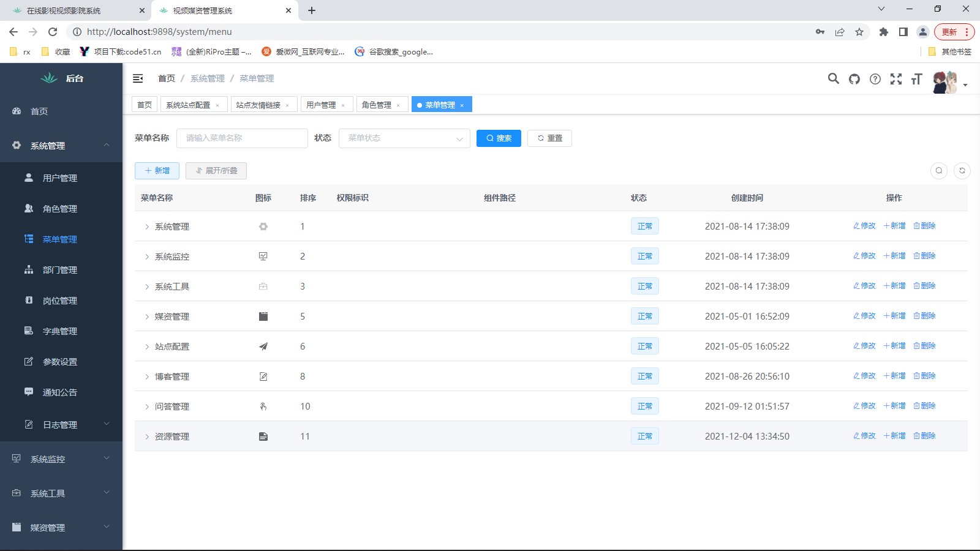Viewport: 980px width, 551px height.
Task: Click the 搜索 button
Action: pos(499,138)
